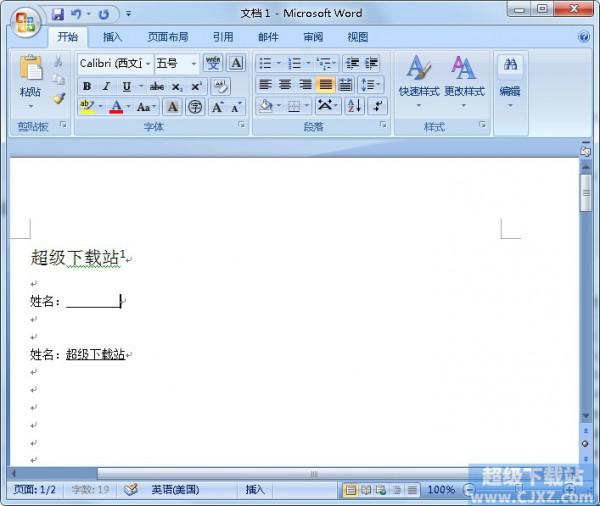Launch the Styles pane from 样式 group
The width and height of the screenshot is (600, 506).
[482, 124]
